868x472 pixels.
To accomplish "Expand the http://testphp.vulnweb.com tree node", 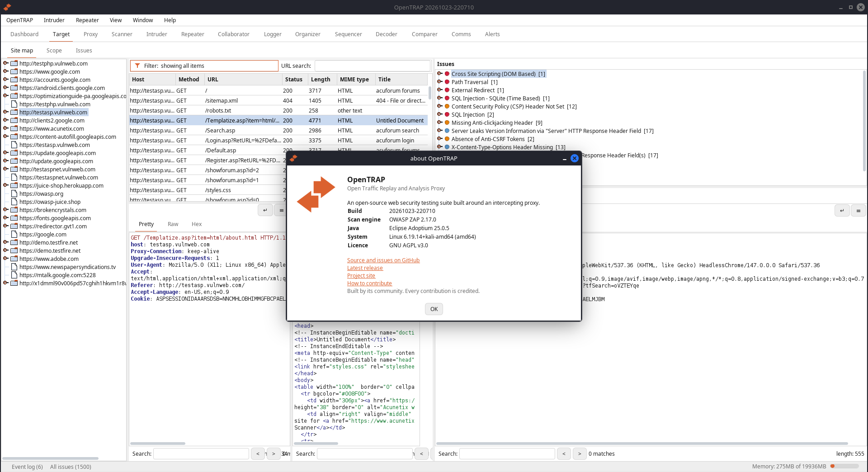I will [6, 63].
